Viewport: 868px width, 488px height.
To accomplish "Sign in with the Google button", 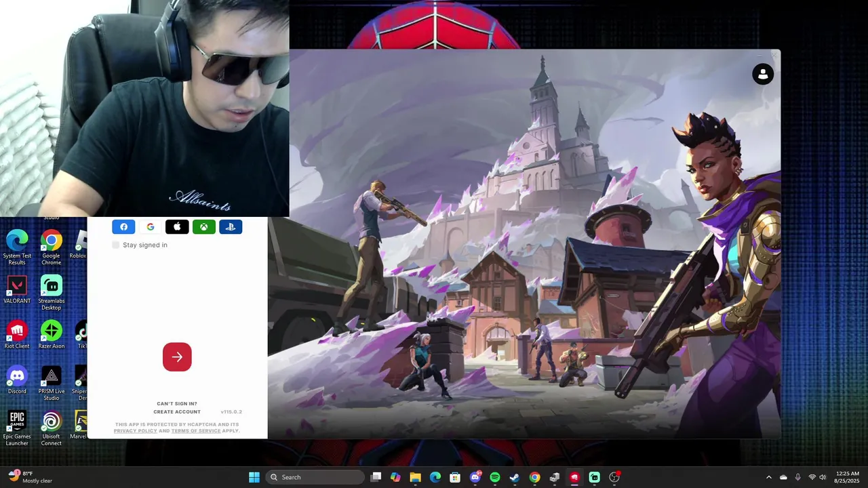I will [151, 227].
